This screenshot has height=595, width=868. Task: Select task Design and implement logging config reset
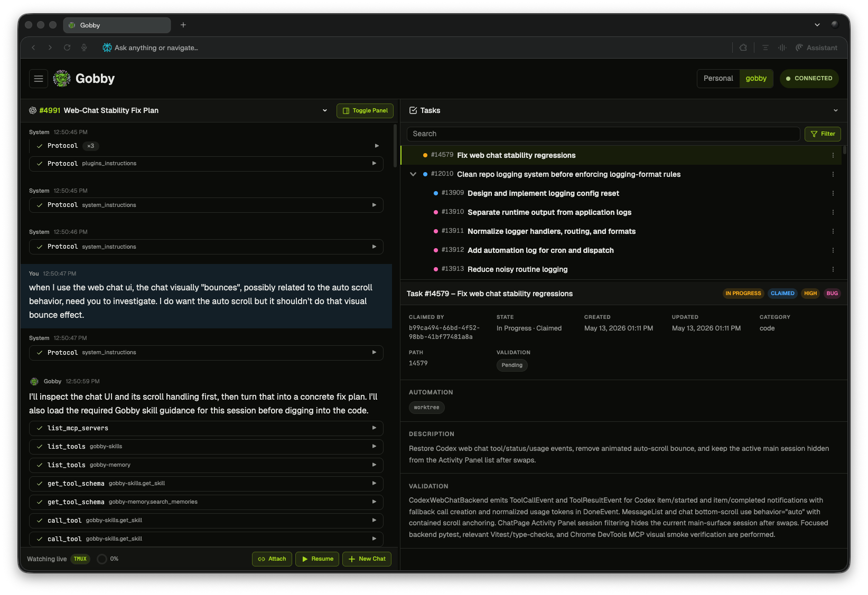(x=621, y=193)
